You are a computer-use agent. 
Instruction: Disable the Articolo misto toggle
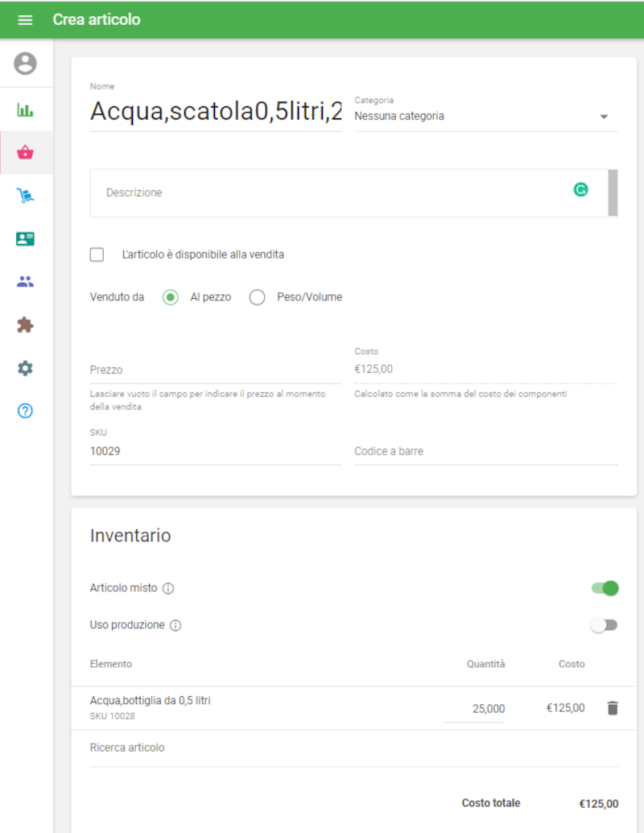point(604,588)
